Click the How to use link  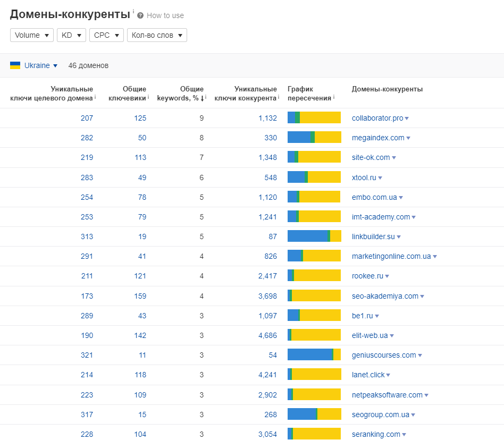click(165, 15)
